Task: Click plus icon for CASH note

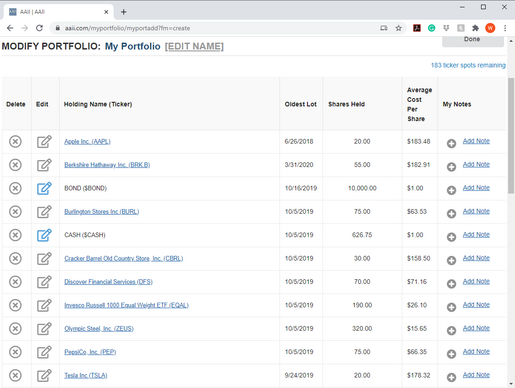Action: tap(451, 237)
